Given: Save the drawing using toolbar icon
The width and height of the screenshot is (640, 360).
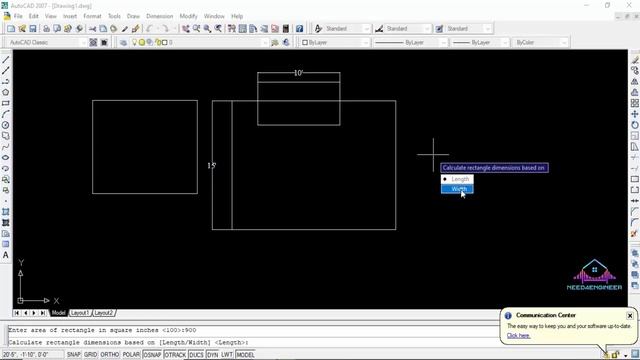Looking at the screenshot, I should click(33, 29).
